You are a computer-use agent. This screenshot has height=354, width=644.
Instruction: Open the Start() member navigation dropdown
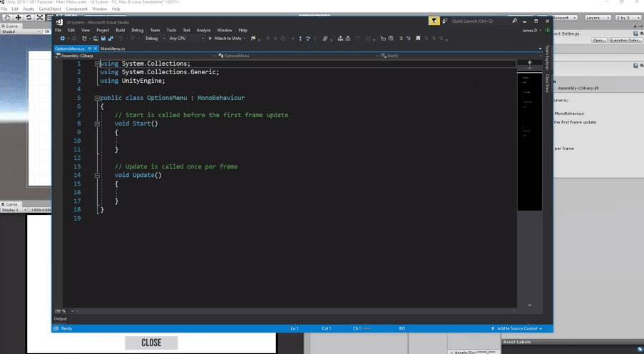[x=461, y=56]
